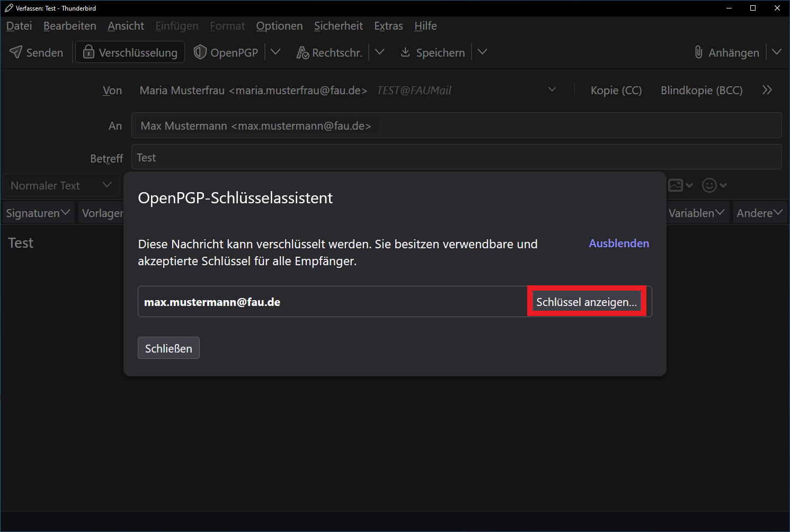
Task: Click into the Betreff subject field
Action: [456, 158]
